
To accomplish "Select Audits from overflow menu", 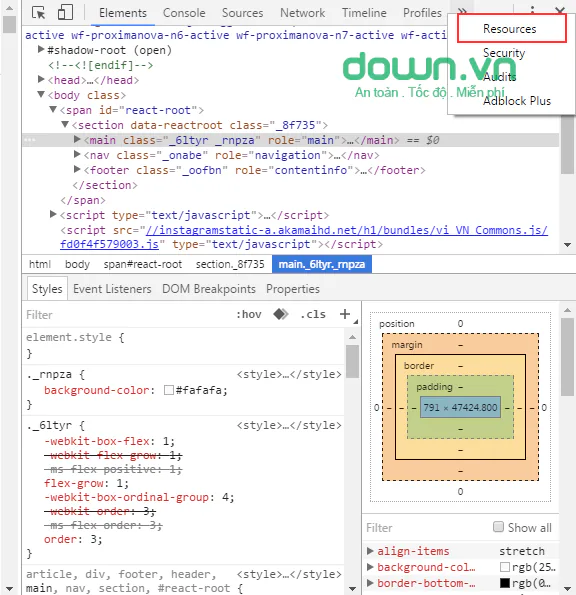I will (x=499, y=77).
